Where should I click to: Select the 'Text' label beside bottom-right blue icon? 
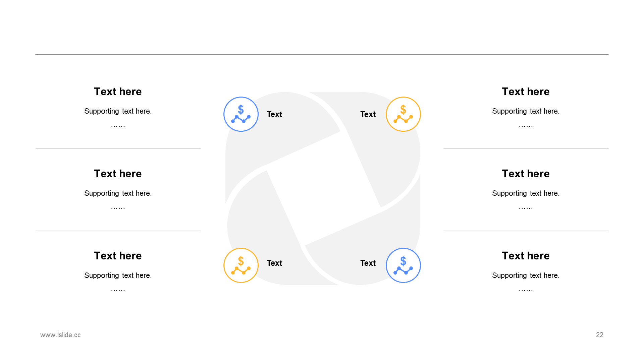[368, 263]
